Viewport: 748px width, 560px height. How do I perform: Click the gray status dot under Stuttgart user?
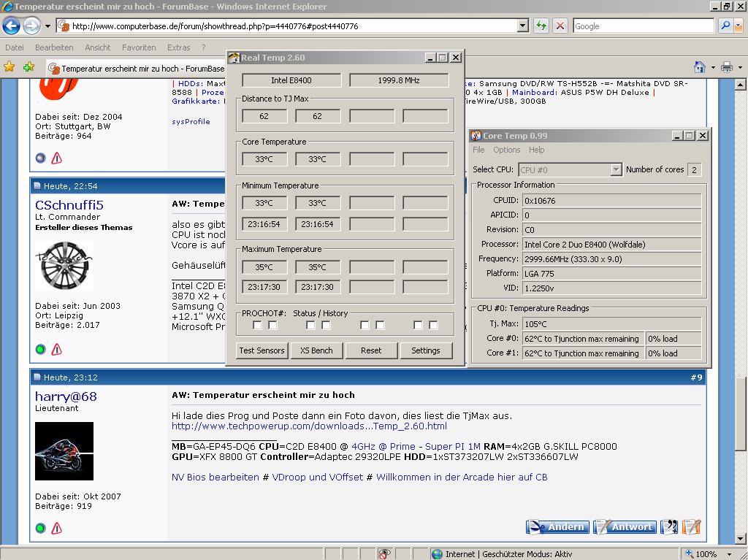coord(41,158)
